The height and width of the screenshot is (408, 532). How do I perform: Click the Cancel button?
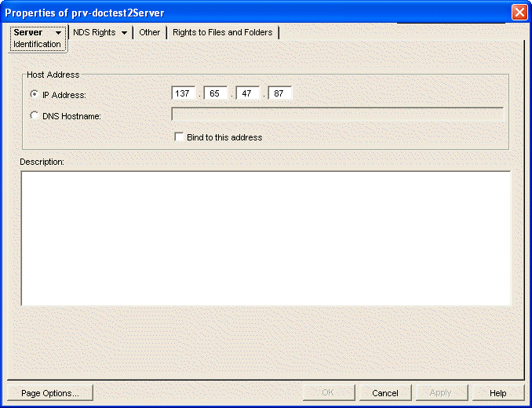(x=385, y=393)
